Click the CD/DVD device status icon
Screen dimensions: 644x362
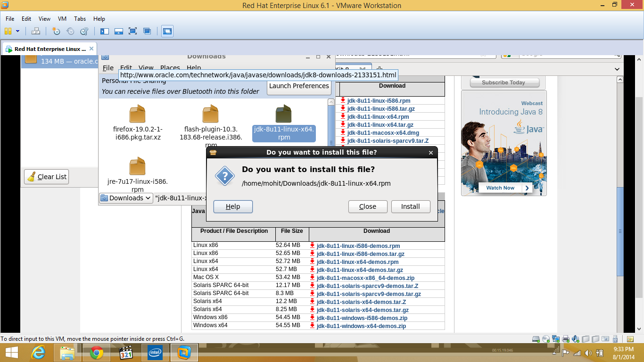tap(545, 339)
